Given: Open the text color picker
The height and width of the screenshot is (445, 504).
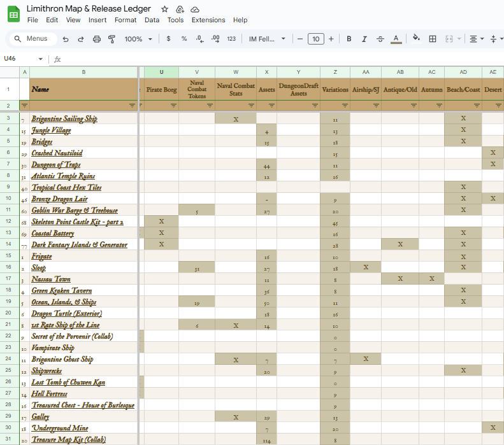Looking at the screenshot, I should tap(396, 39).
